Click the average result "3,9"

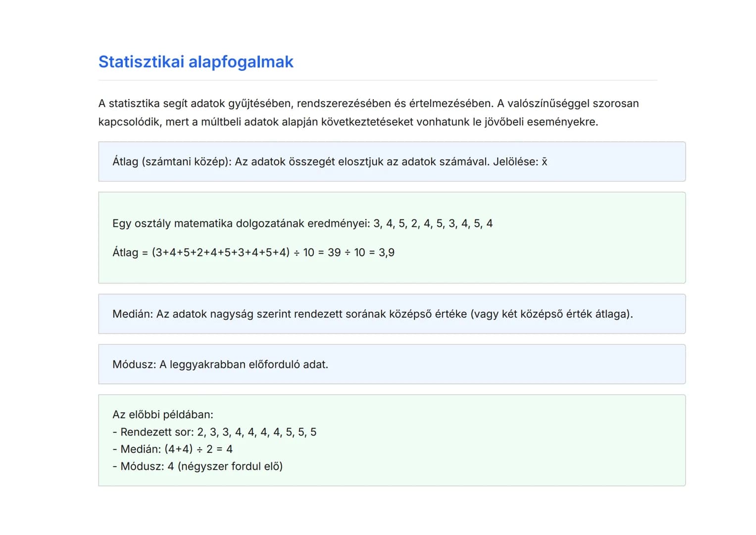387,253
